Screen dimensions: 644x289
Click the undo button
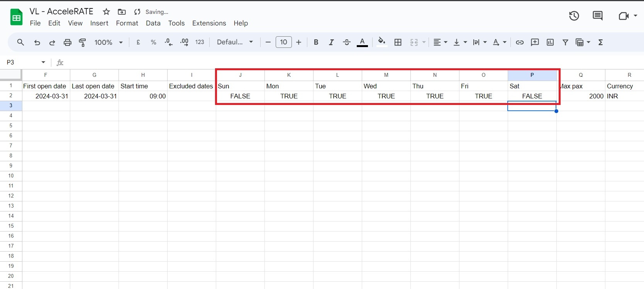click(x=37, y=42)
